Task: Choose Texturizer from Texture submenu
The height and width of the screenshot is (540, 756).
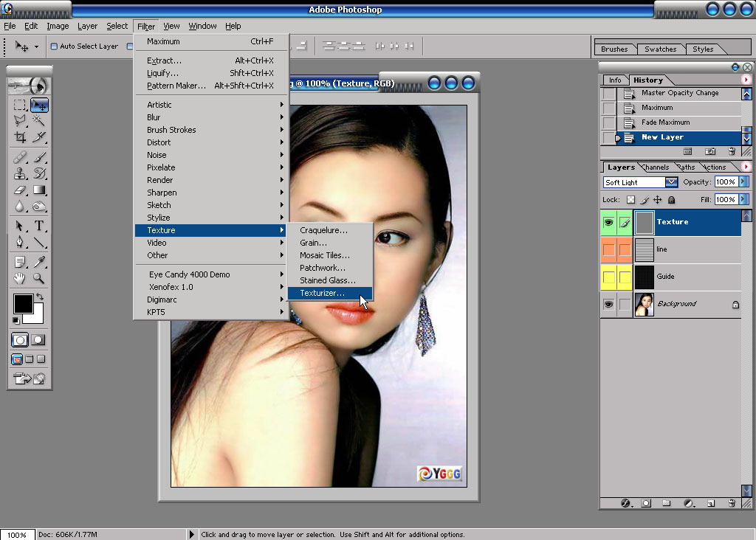Action: tap(330, 293)
